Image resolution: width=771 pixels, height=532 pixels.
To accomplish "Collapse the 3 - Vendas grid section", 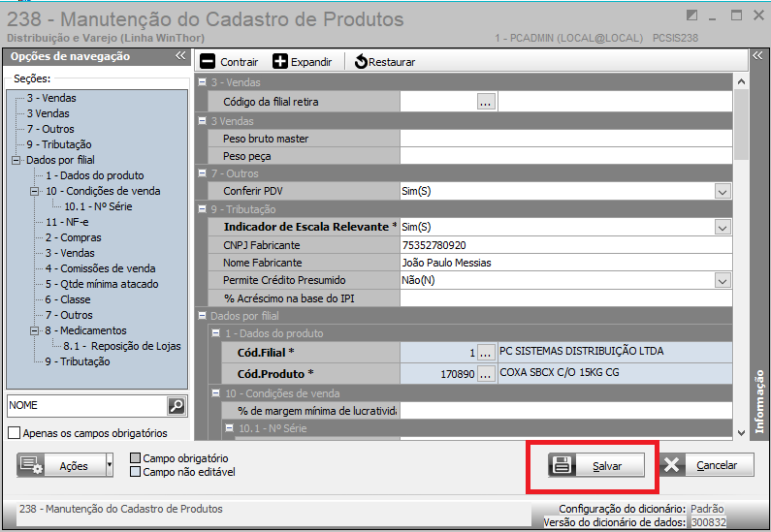I will pyautogui.click(x=202, y=82).
